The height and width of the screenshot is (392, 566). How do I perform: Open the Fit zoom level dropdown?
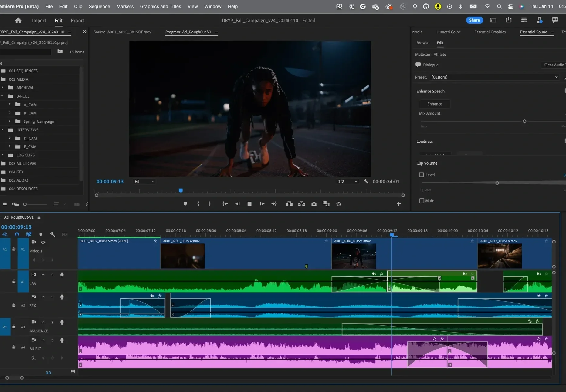coord(144,181)
